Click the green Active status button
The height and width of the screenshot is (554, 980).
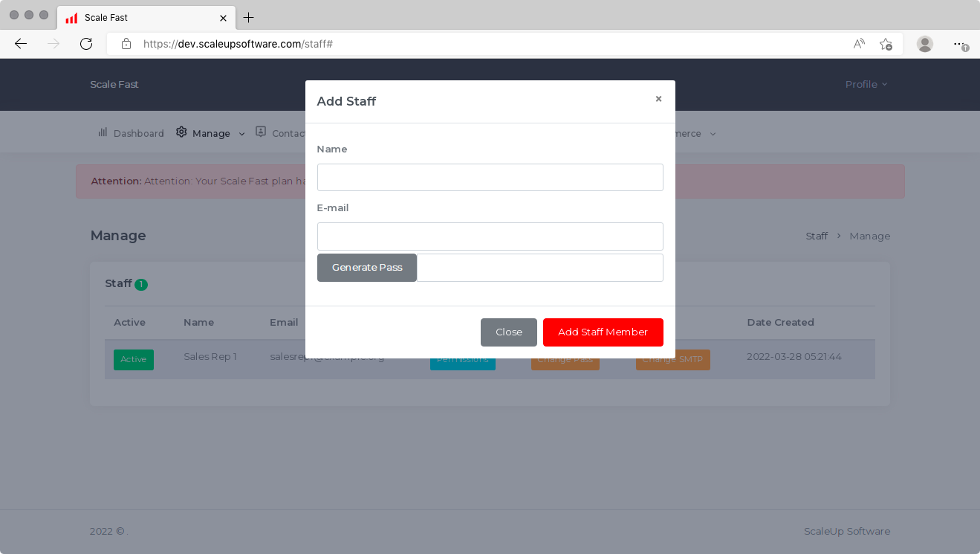point(134,359)
